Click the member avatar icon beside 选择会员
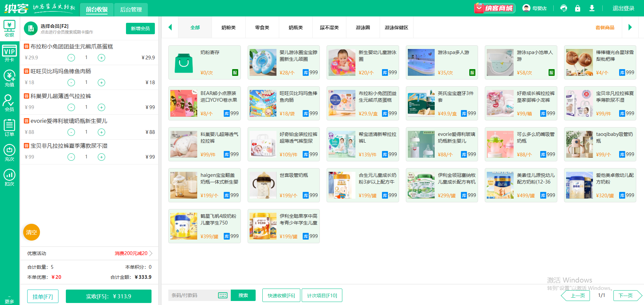Screen dimensions: 644x305 tap(31, 29)
